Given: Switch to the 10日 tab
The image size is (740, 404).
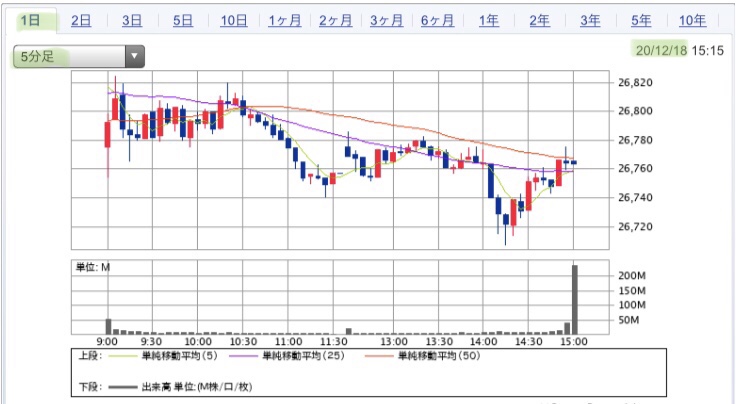Looking at the screenshot, I should click(x=233, y=21).
